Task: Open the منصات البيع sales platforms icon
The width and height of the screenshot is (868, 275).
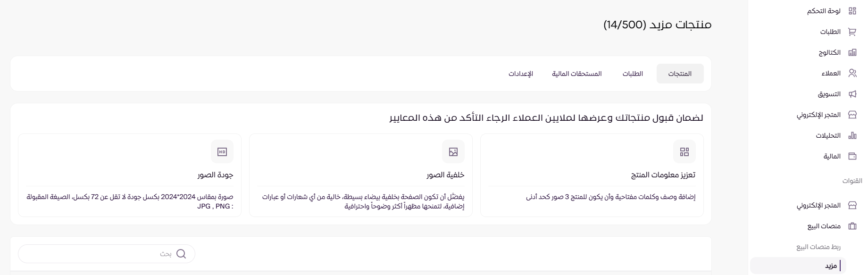Action: coord(852,226)
